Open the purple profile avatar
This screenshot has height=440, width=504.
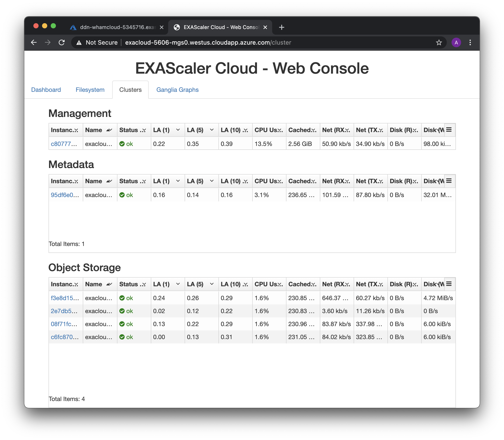coord(456,42)
